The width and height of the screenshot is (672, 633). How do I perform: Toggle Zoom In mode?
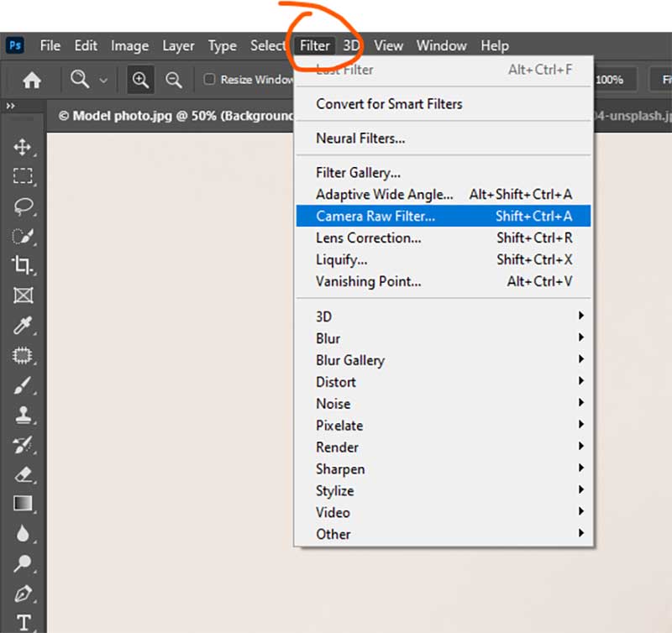pos(140,80)
